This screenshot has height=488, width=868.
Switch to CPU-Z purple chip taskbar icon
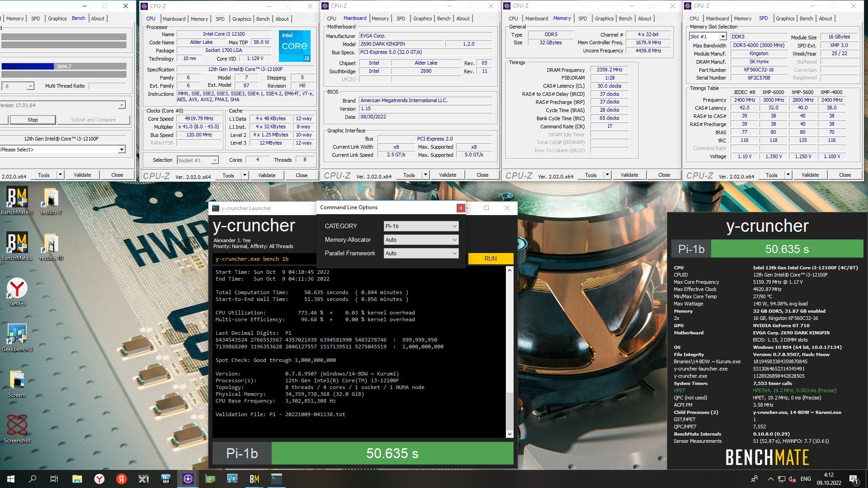click(188, 479)
